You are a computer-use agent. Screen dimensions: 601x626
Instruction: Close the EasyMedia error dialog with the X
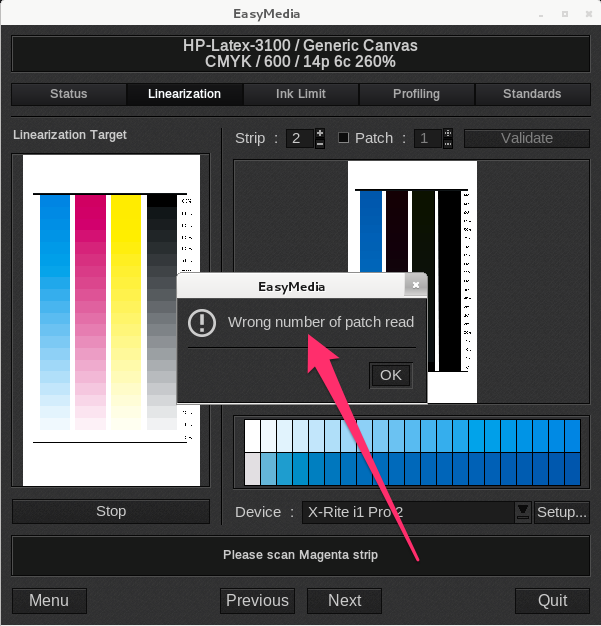pyautogui.click(x=415, y=286)
